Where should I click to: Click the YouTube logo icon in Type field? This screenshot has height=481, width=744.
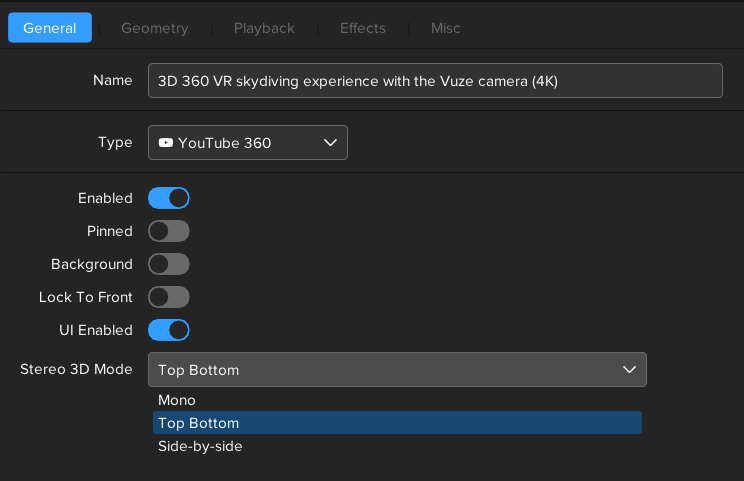click(165, 143)
